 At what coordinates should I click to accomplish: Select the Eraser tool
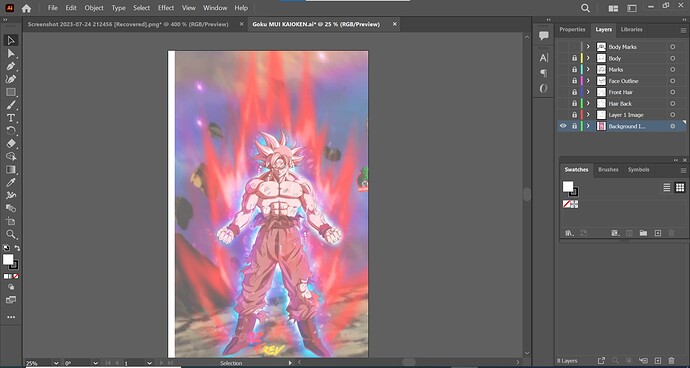pos(11,144)
